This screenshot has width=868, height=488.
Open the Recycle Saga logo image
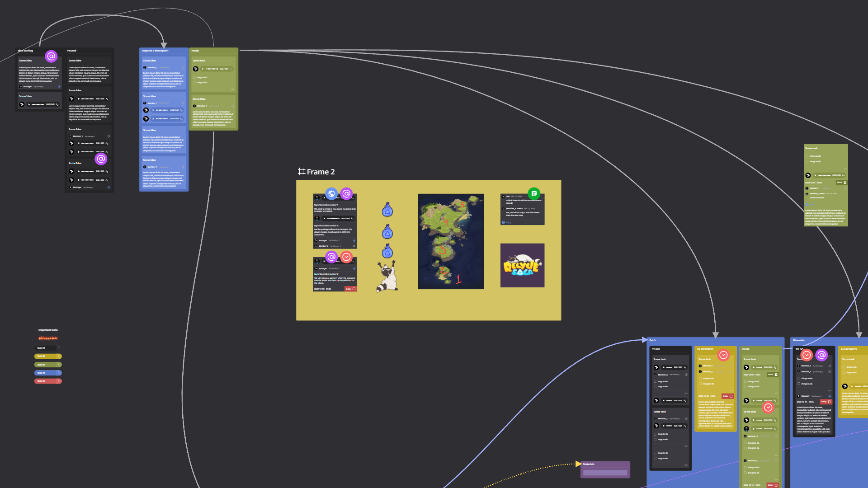(522, 265)
